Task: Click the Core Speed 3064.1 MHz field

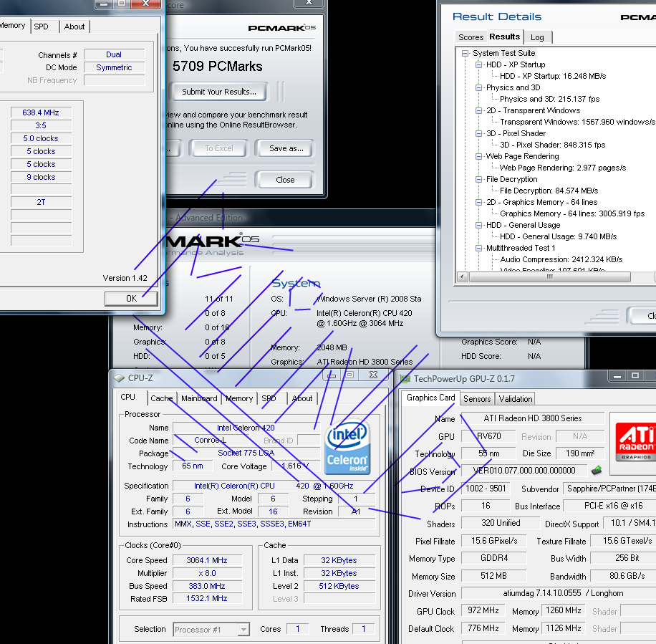Action: [207, 560]
